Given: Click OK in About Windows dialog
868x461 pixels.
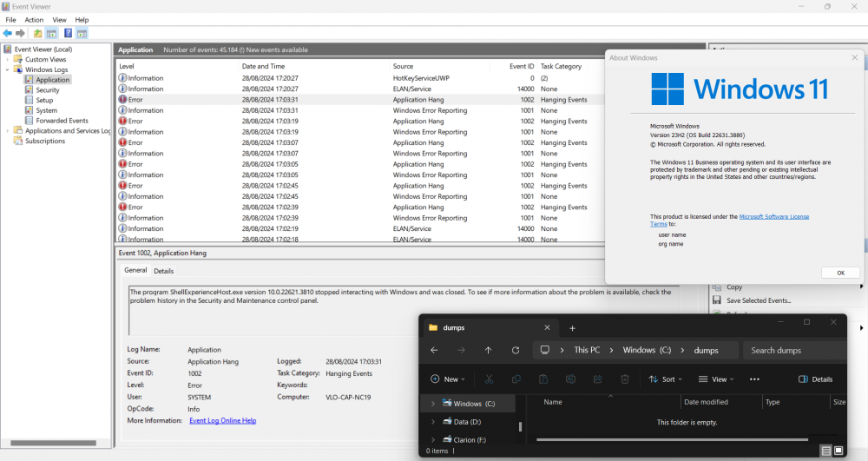Looking at the screenshot, I should tap(840, 273).
